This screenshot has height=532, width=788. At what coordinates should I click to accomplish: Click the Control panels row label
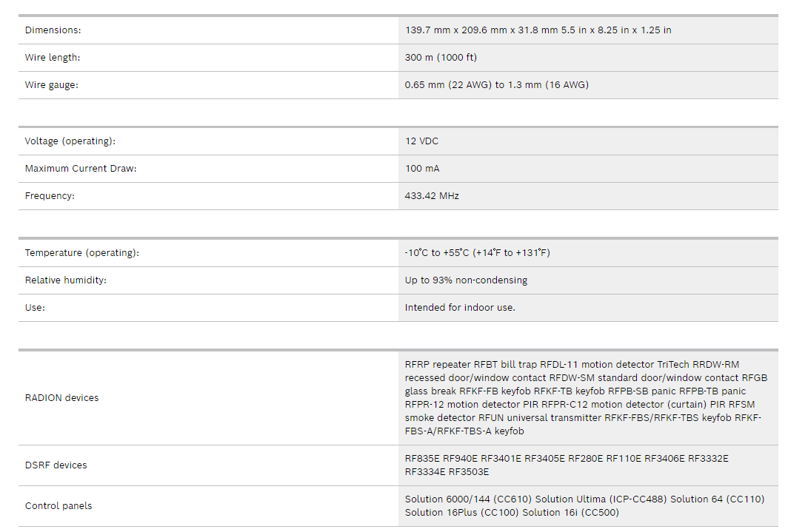pyautogui.click(x=59, y=506)
